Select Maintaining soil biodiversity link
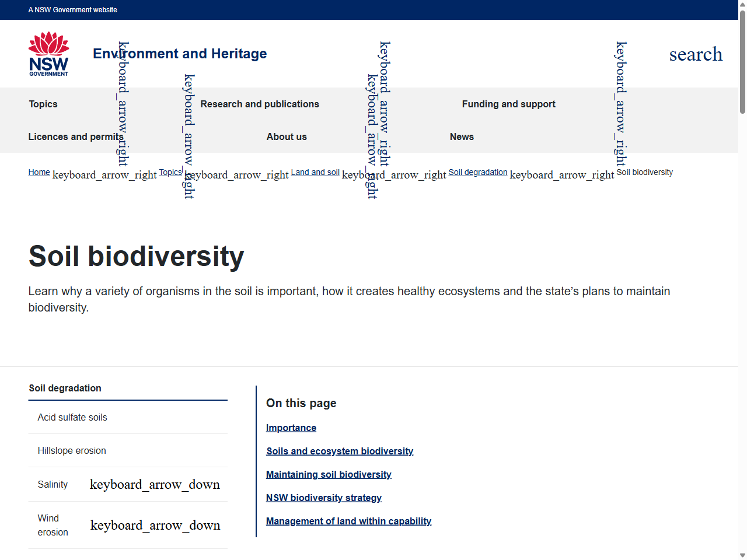This screenshot has width=747, height=560. (329, 474)
